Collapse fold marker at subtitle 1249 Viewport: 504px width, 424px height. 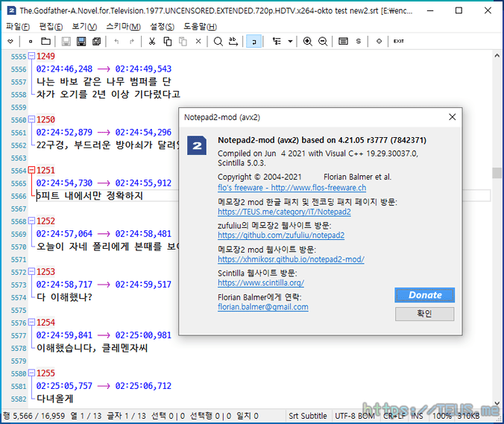point(31,56)
